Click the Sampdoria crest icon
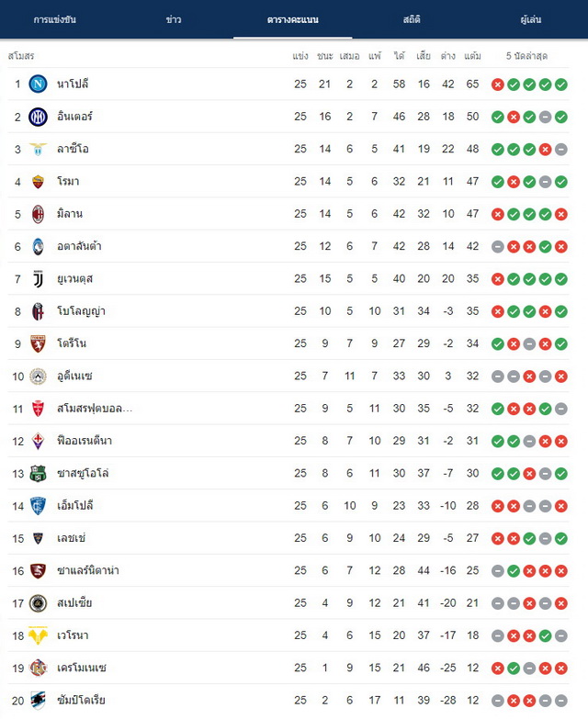The width and height of the screenshot is (588, 719). 38,701
